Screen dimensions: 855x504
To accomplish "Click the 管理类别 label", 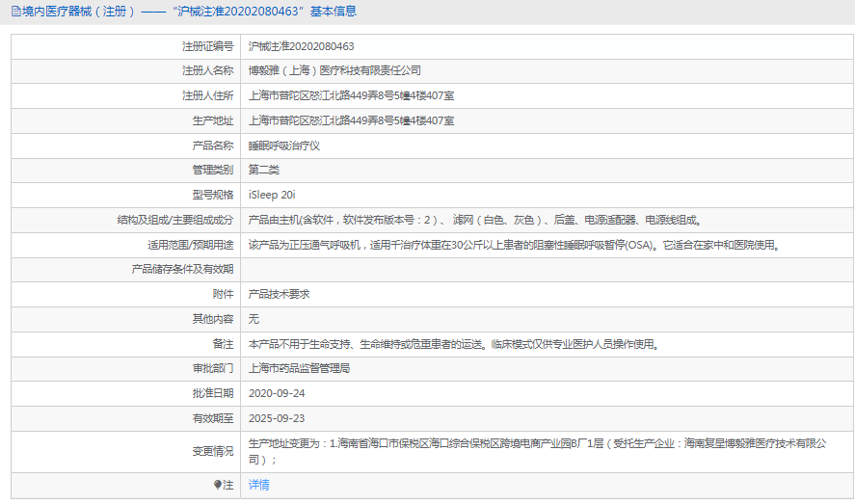I will [213, 170].
